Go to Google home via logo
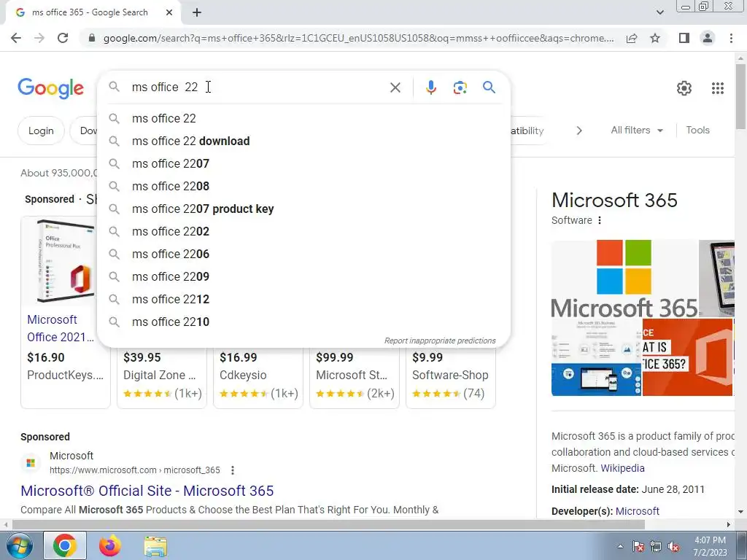The width and height of the screenshot is (747, 560). pos(51,88)
